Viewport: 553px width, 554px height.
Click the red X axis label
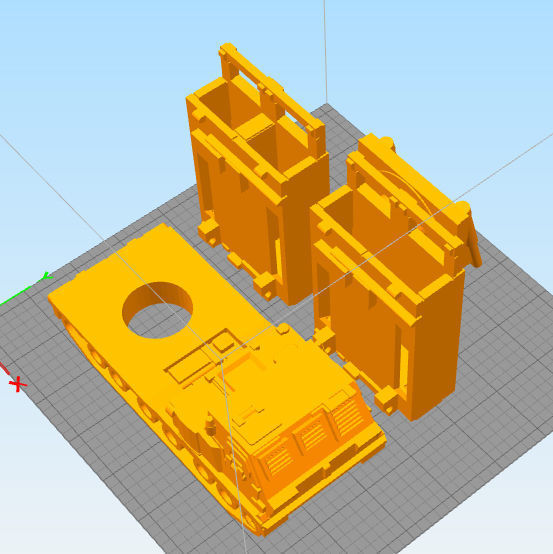18,384
